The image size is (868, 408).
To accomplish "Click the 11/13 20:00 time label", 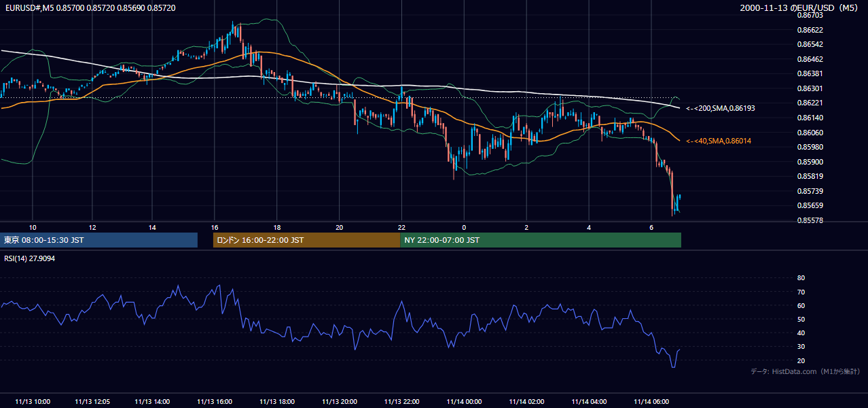I will tap(340, 401).
